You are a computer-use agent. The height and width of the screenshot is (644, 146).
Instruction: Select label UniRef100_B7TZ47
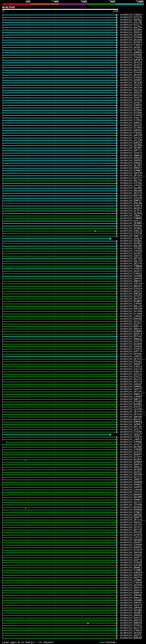click(131, 457)
